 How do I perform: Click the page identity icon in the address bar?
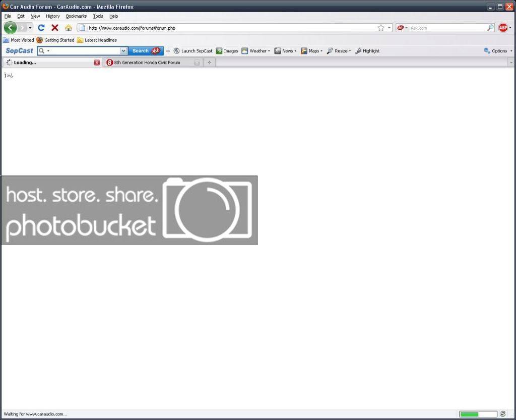[82, 28]
